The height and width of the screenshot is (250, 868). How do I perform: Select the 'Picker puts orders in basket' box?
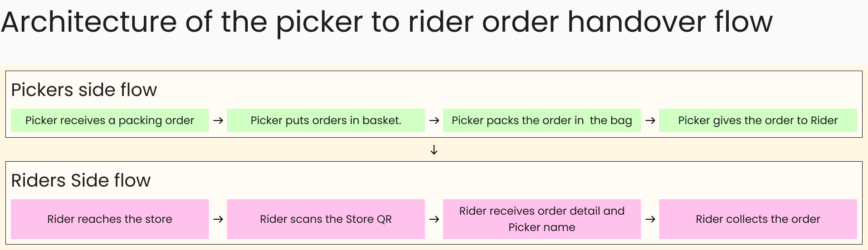click(x=325, y=120)
